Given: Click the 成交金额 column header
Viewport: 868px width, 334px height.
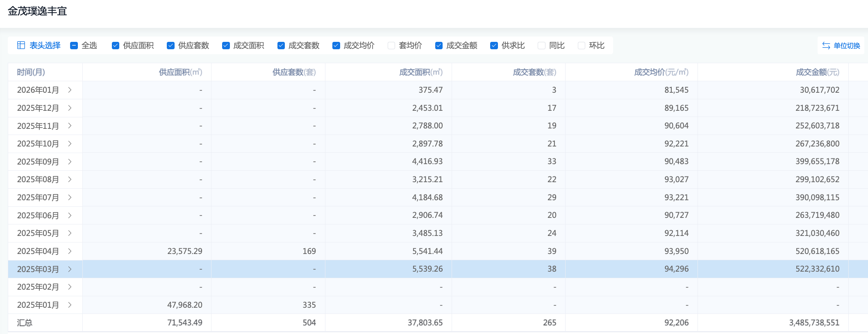Looking at the screenshot, I should tap(817, 72).
